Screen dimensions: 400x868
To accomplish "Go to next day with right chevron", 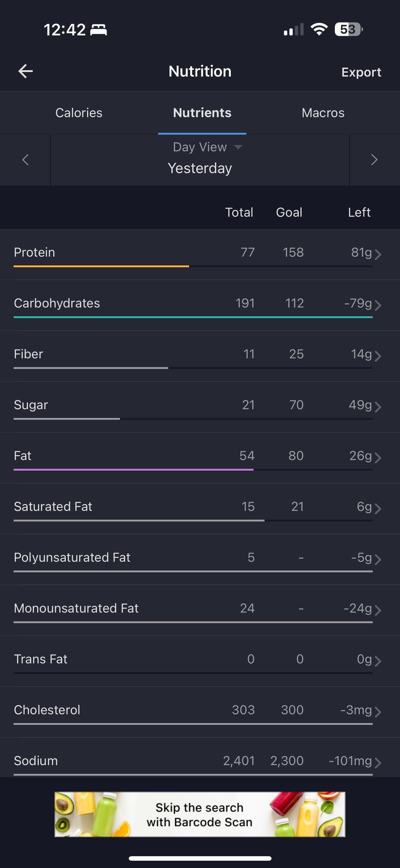I will 374,160.
